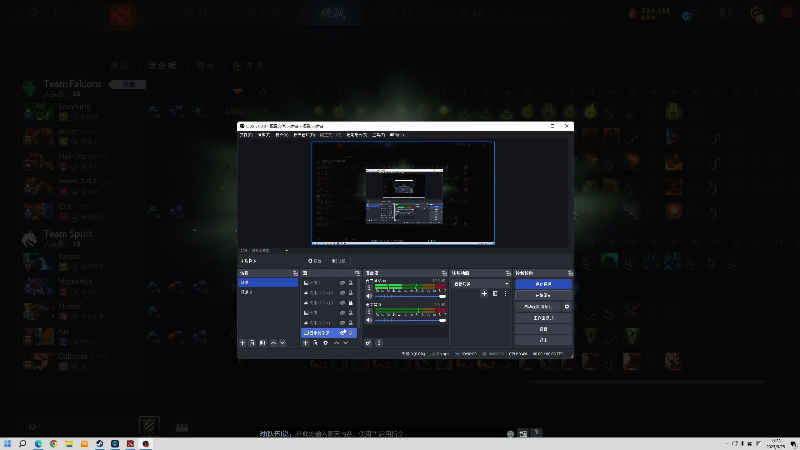Toggle lock icon of the highlighted bottom source
The height and width of the screenshot is (450, 800).
tap(351, 333)
